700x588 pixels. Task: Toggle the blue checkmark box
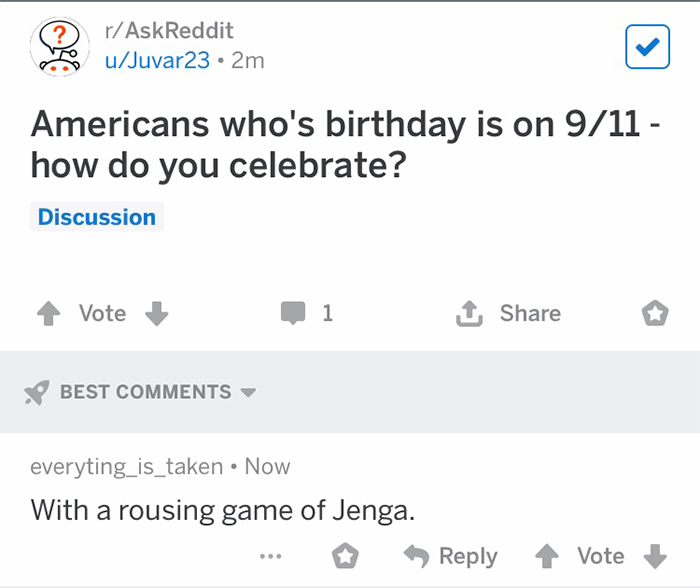point(647,47)
